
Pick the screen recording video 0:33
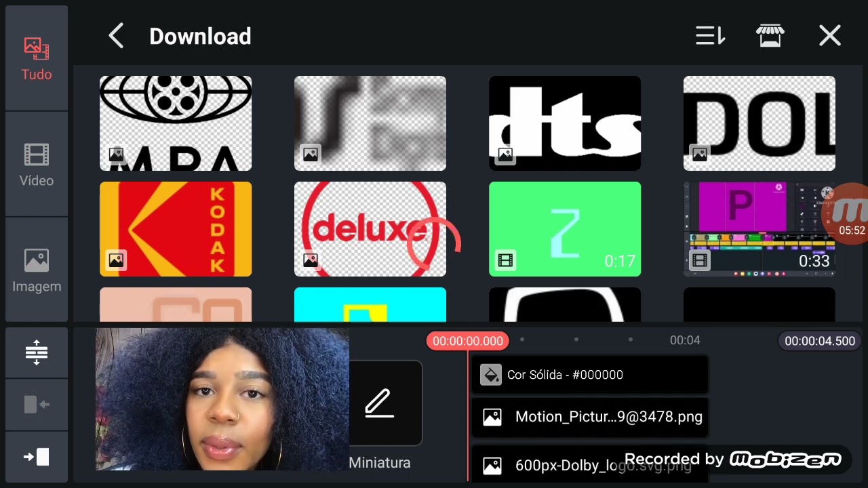[759, 229]
